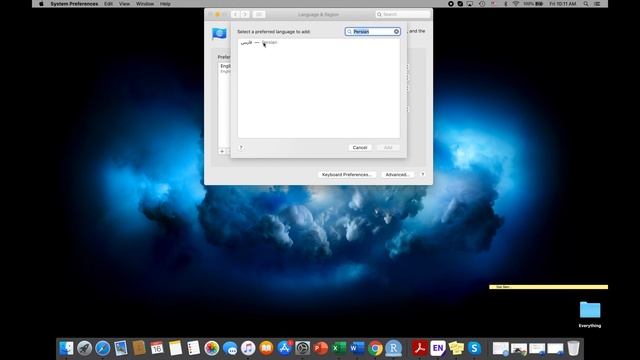Click the Time Machine icon in menu bar
Image resolution: width=640 pixels, height=360 pixels.
[482, 4]
